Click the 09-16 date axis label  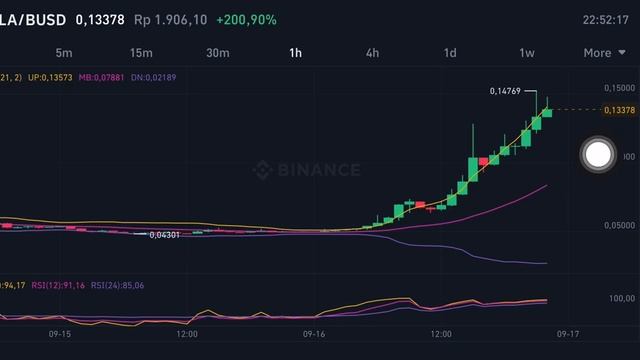coord(314,334)
